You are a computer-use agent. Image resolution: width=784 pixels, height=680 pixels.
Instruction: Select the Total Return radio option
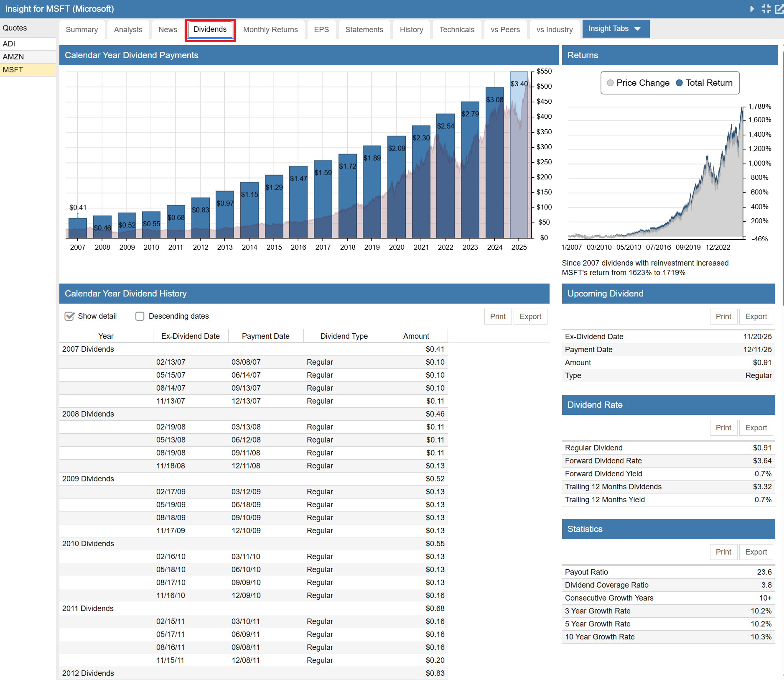tap(680, 83)
